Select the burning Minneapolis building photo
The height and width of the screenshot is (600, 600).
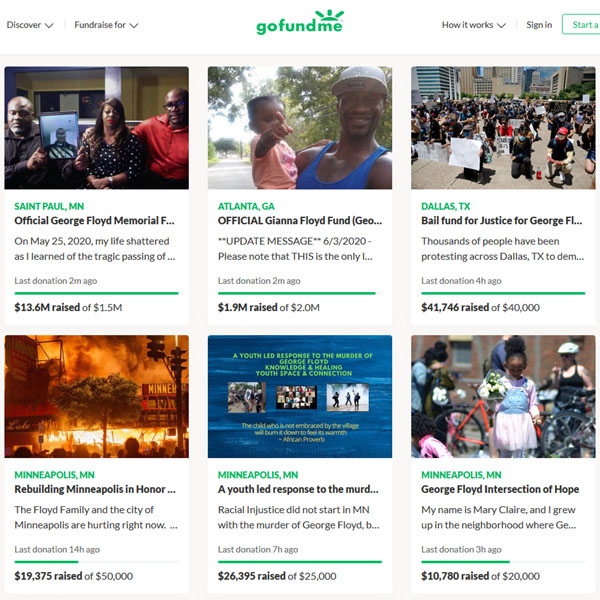pyautogui.click(x=96, y=396)
